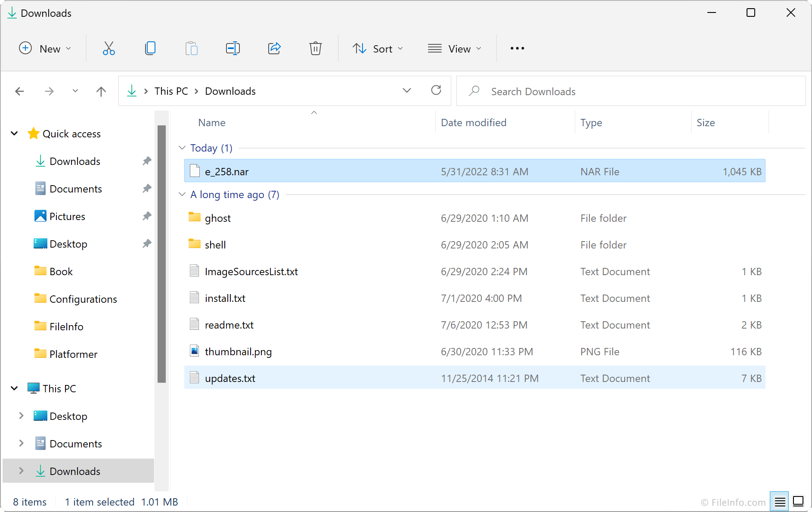Click the 1,045 KB size cell
This screenshot has height=512, width=812.
pos(742,171)
